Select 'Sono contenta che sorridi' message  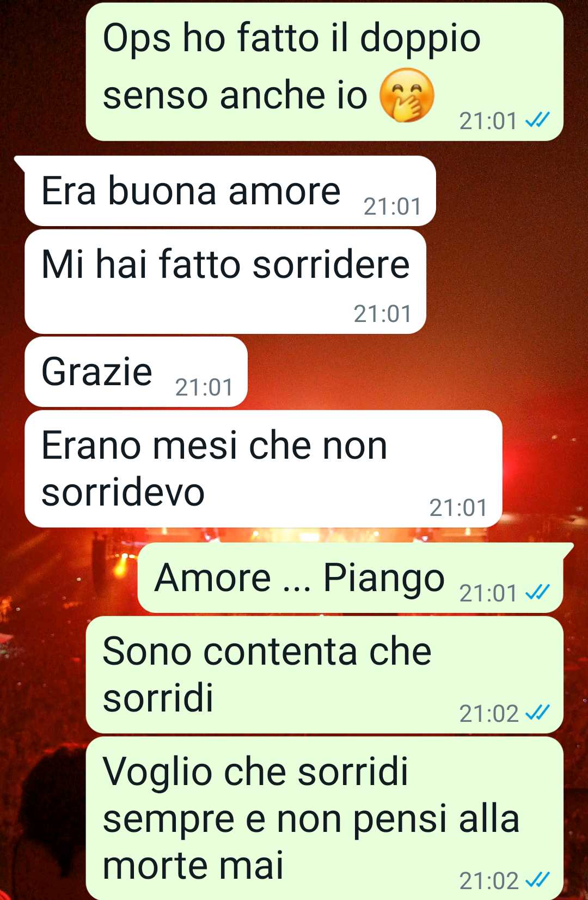[324, 674]
